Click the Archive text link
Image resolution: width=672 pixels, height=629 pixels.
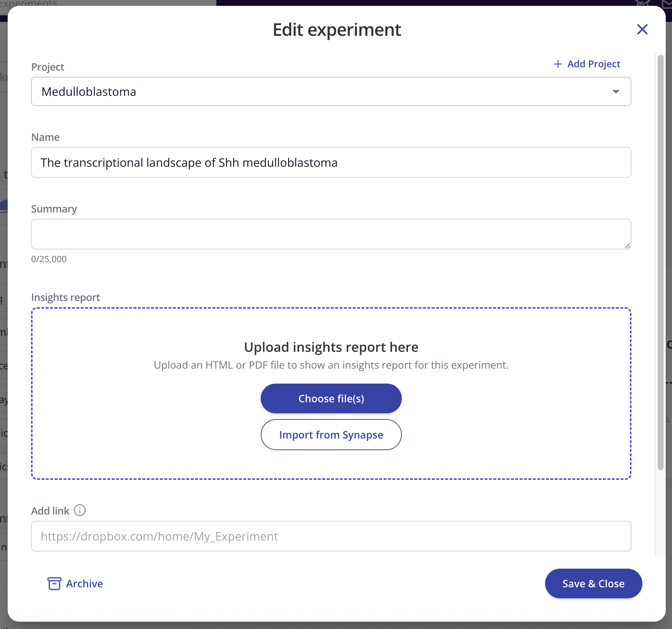pos(84,584)
